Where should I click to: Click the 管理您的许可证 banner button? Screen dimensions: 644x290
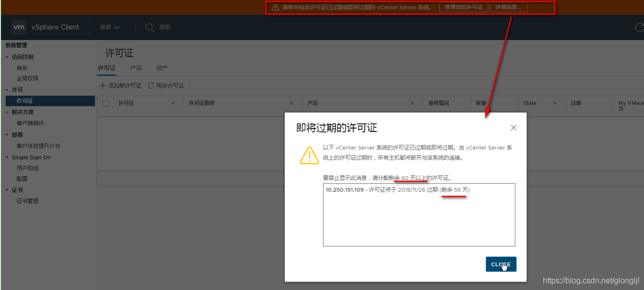pos(463,7)
